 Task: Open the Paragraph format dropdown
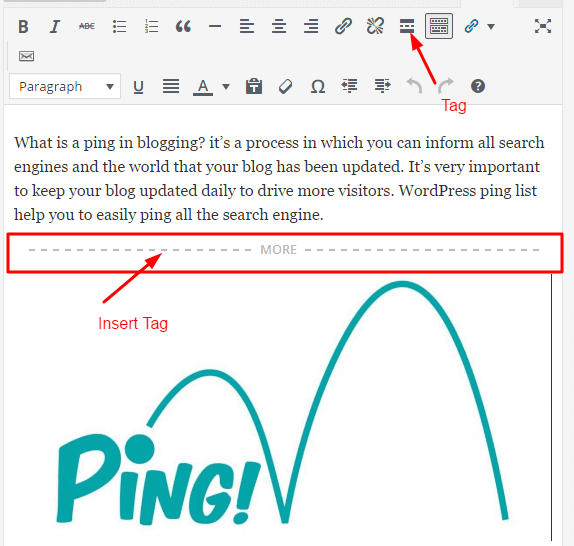point(65,86)
